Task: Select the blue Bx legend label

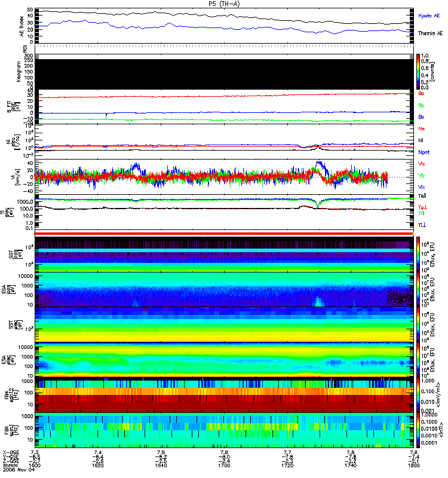Action: pyautogui.click(x=421, y=117)
